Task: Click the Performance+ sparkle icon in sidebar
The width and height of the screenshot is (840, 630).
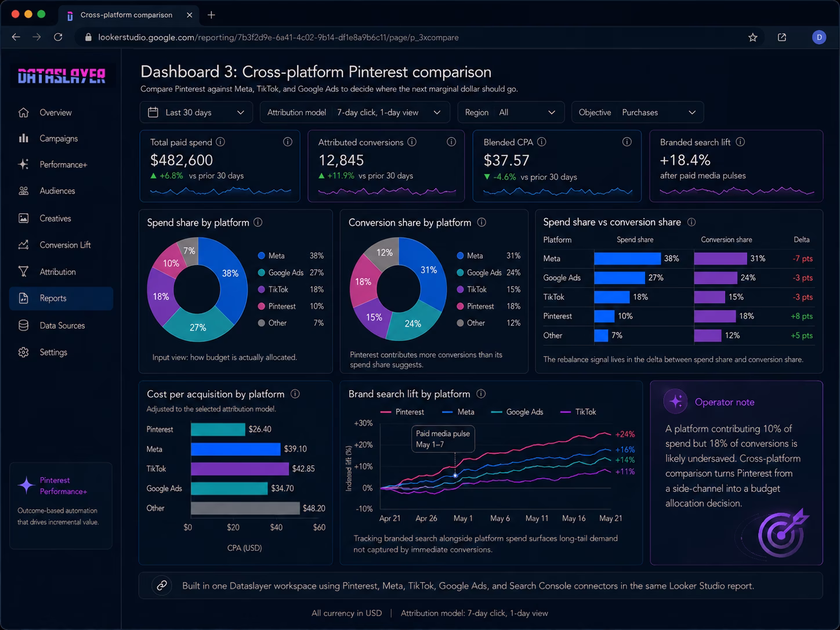Action: (23, 164)
